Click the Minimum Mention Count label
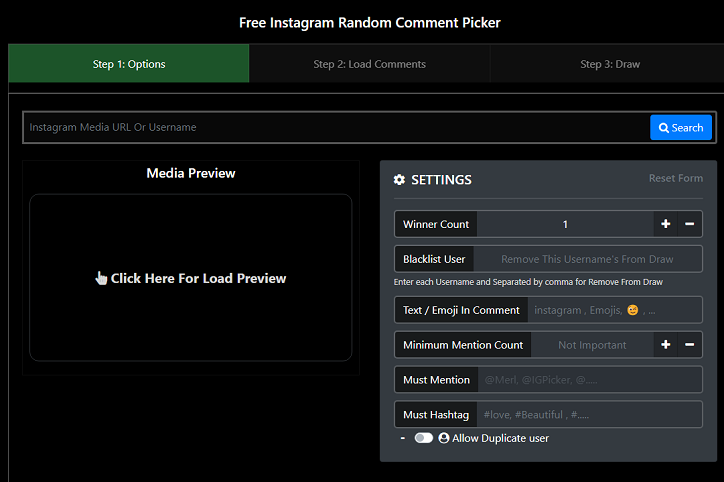 pyautogui.click(x=463, y=344)
